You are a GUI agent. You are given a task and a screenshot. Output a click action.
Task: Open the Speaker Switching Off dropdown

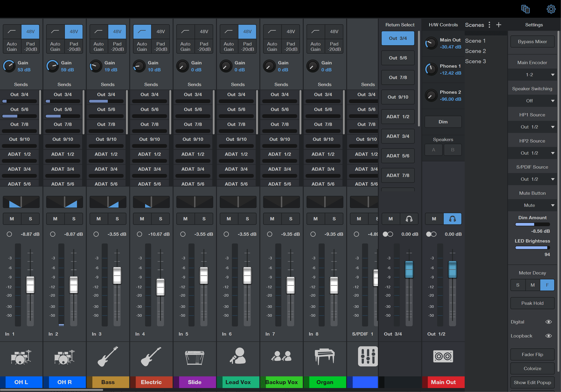[533, 101]
